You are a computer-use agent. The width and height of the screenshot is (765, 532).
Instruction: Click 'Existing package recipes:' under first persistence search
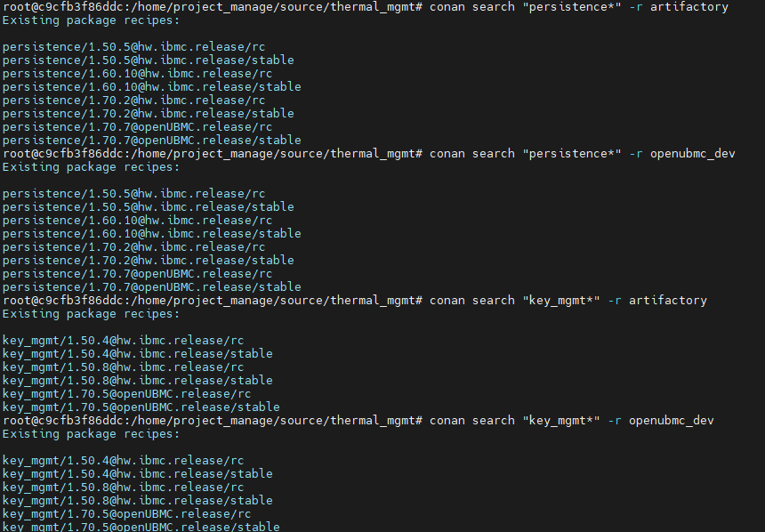[91, 20]
